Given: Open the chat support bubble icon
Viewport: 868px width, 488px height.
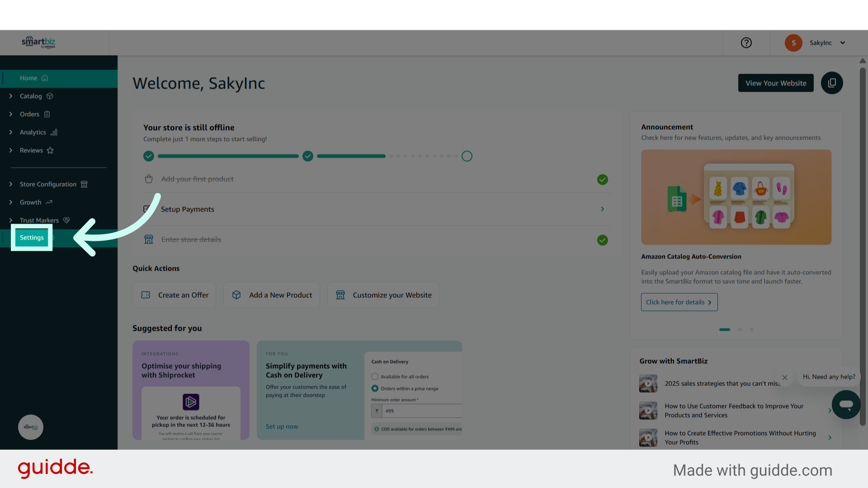Looking at the screenshot, I should pyautogui.click(x=846, y=404).
